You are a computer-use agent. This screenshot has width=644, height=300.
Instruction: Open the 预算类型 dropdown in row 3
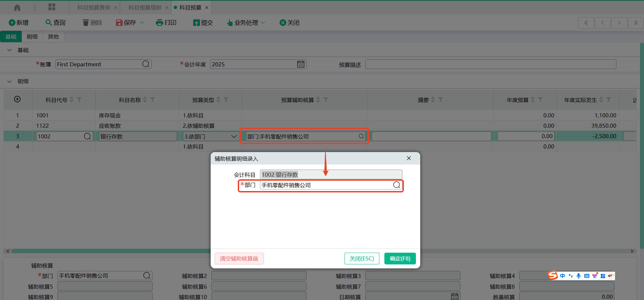[x=234, y=136]
